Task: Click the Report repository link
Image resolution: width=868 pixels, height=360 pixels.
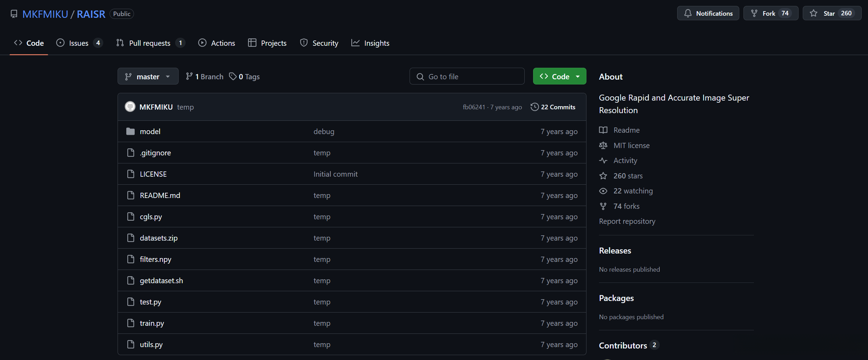Action: point(627,221)
